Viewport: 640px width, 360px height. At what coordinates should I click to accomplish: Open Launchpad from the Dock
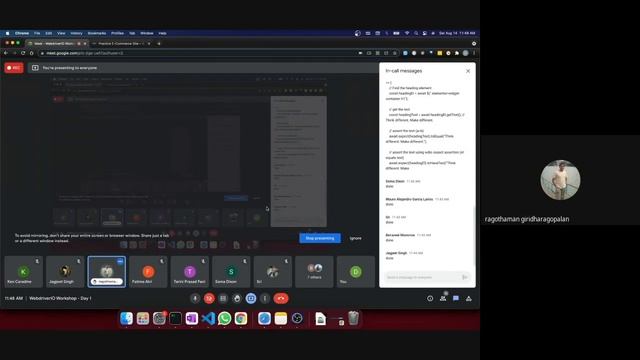pyautogui.click(x=143, y=318)
